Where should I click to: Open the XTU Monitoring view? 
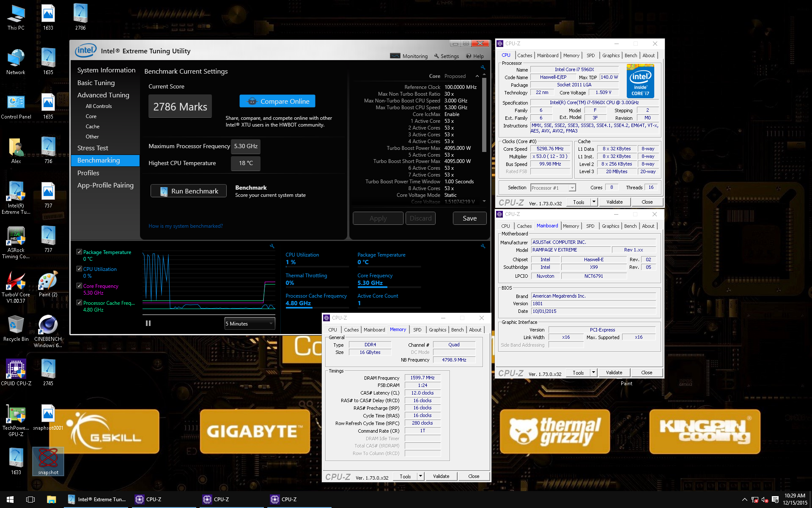coord(409,56)
